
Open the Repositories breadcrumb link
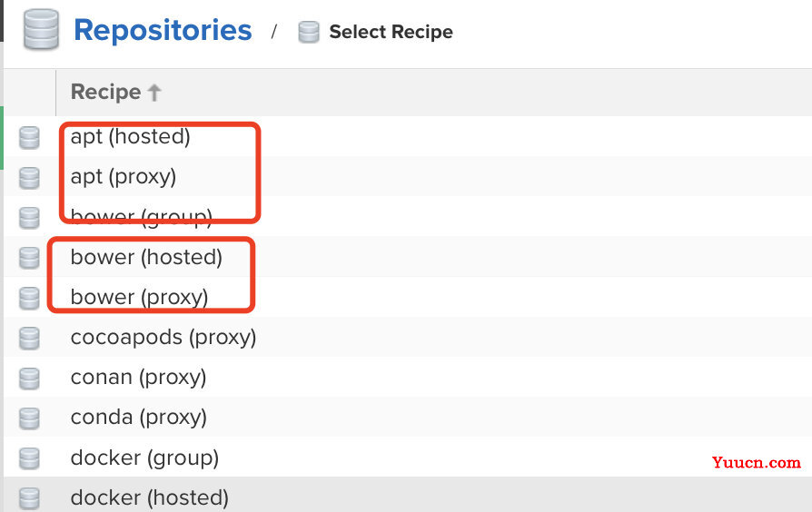coord(163,30)
